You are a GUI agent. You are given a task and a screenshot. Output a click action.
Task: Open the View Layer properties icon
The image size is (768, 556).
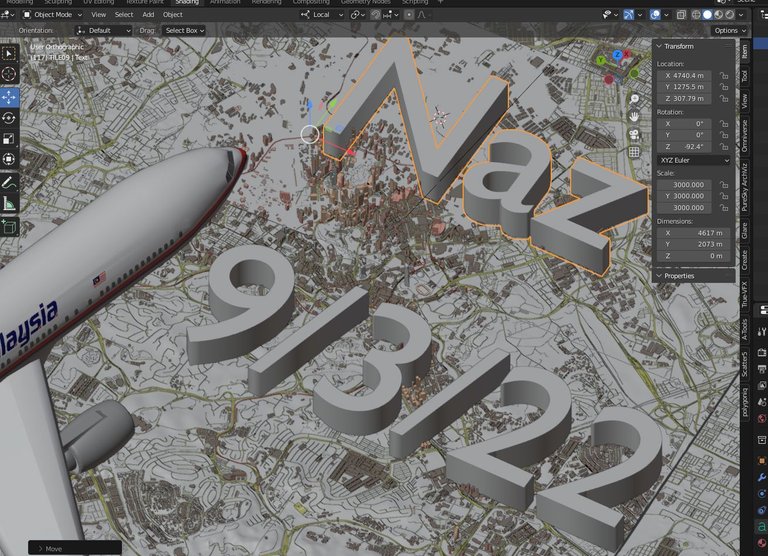(762, 386)
